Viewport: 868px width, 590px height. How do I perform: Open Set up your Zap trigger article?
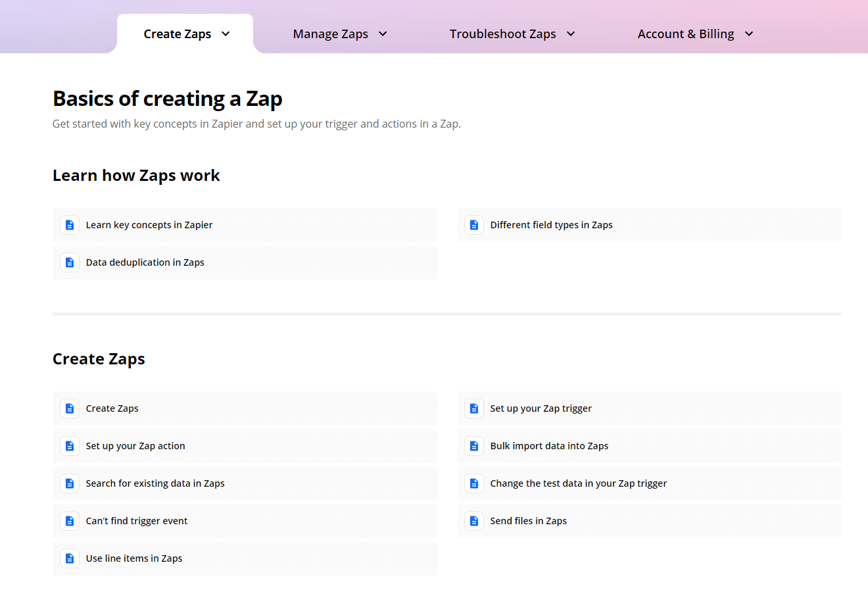649,408
